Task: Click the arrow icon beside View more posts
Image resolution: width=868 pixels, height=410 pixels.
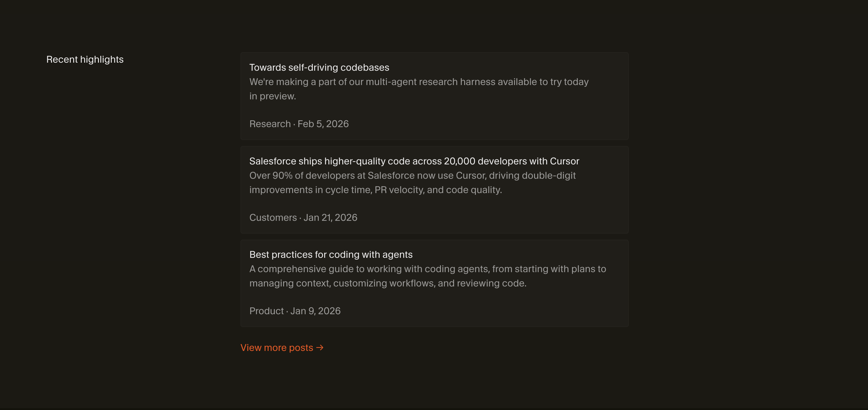Action: coord(320,347)
